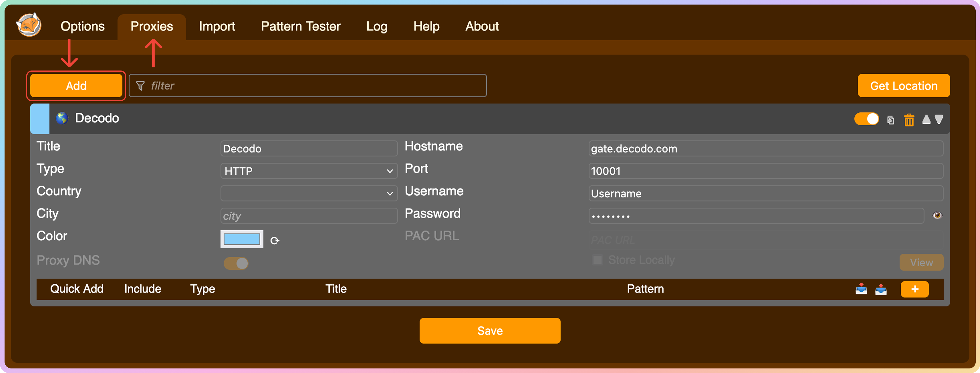Toggle the Proxy DNS switch
Image resolution: width=980 pixels, height=373 pixels.
click(x=236, y=263)
